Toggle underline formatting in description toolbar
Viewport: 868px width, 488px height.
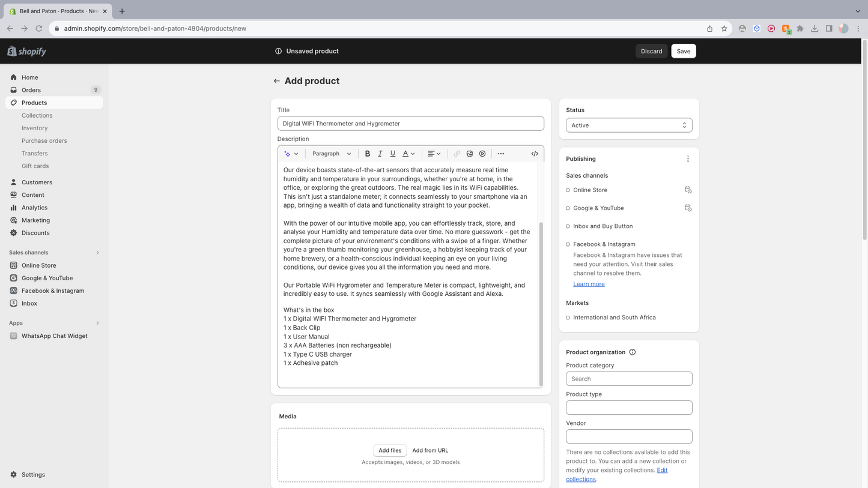(393, 154)
